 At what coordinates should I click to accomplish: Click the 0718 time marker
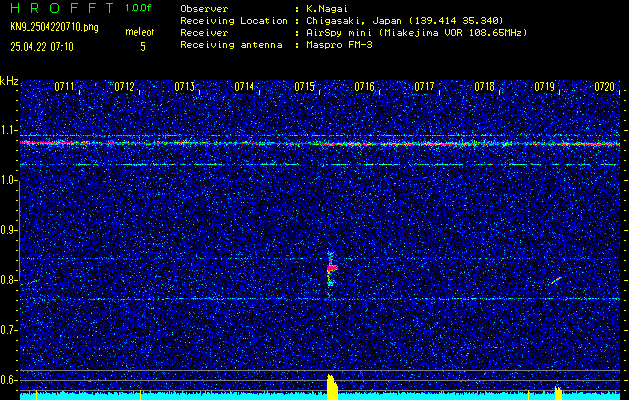point(485,87)
